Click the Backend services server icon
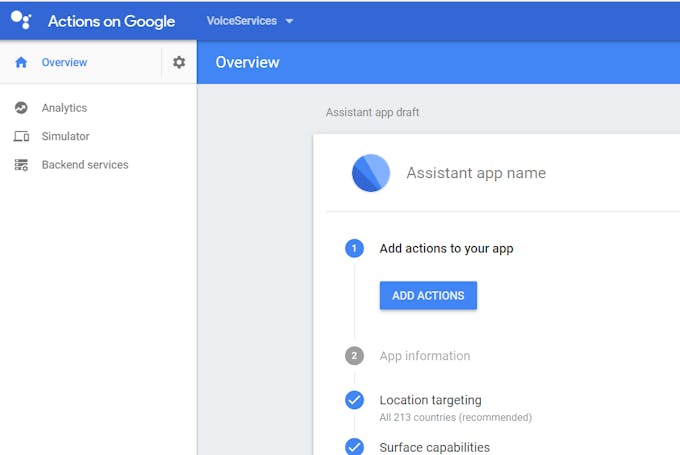Viewport: 680px width, 455px height. tap(21, 165)
